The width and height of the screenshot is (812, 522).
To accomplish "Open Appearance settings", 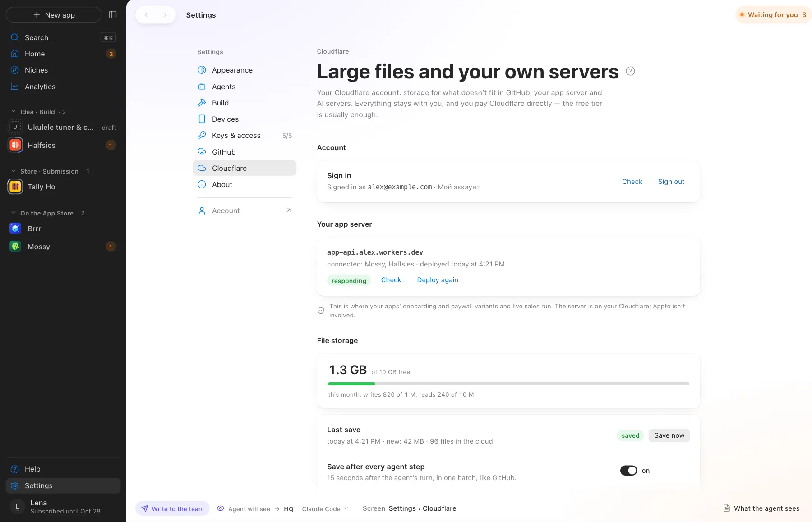I will click(x=245, y=70).
